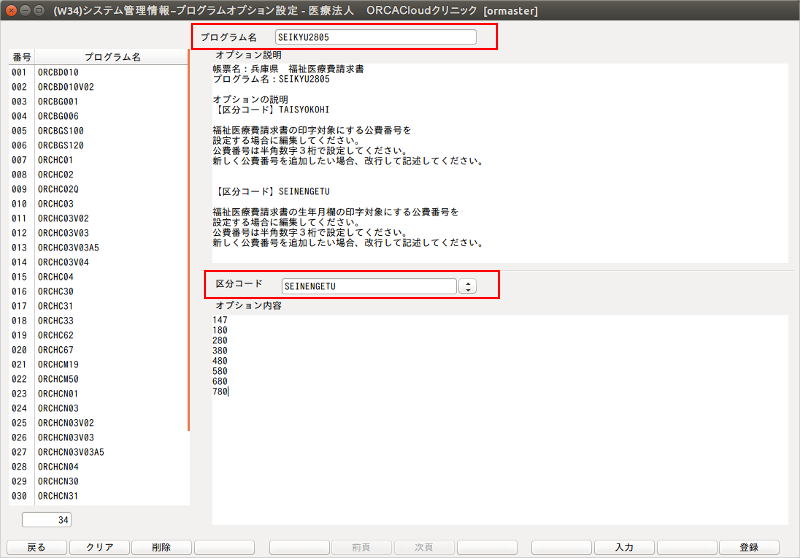
Task: Click the プログラム名 input field
Action: (376, 37)
